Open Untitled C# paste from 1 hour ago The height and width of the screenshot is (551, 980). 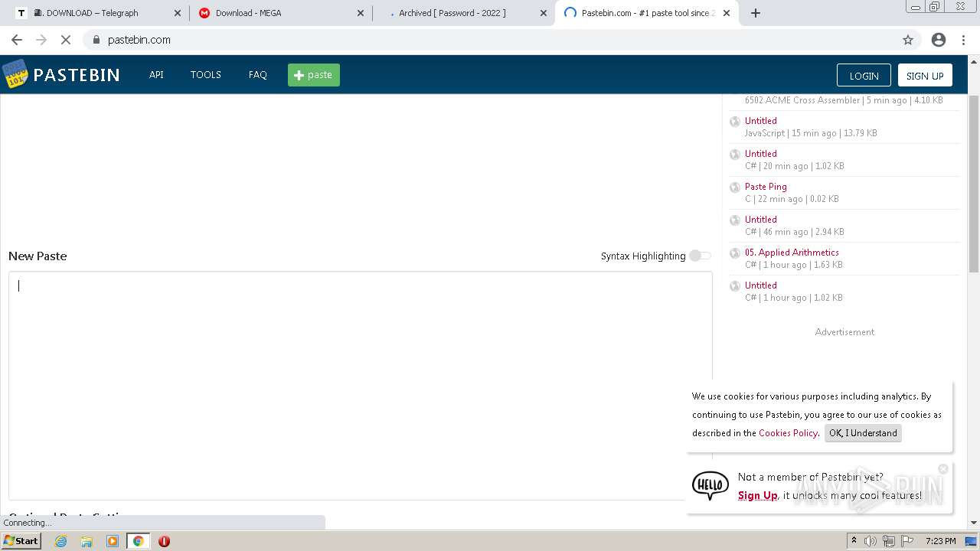click(x=761, y=285)
